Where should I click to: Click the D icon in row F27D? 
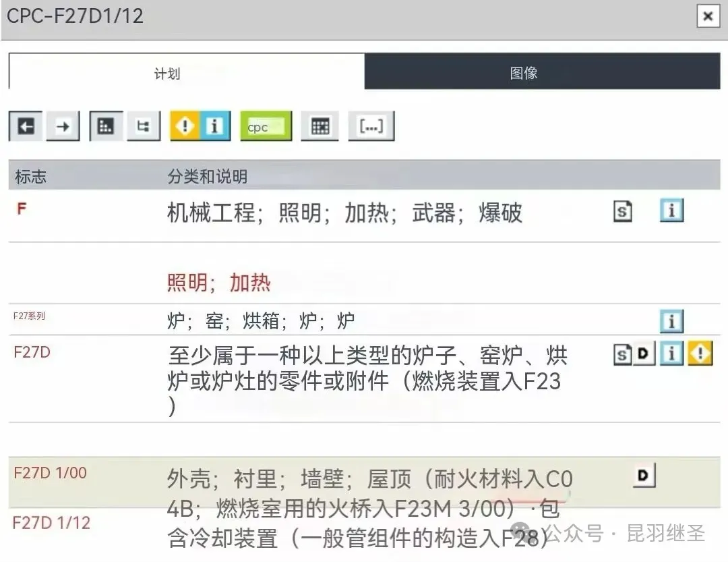644,354
